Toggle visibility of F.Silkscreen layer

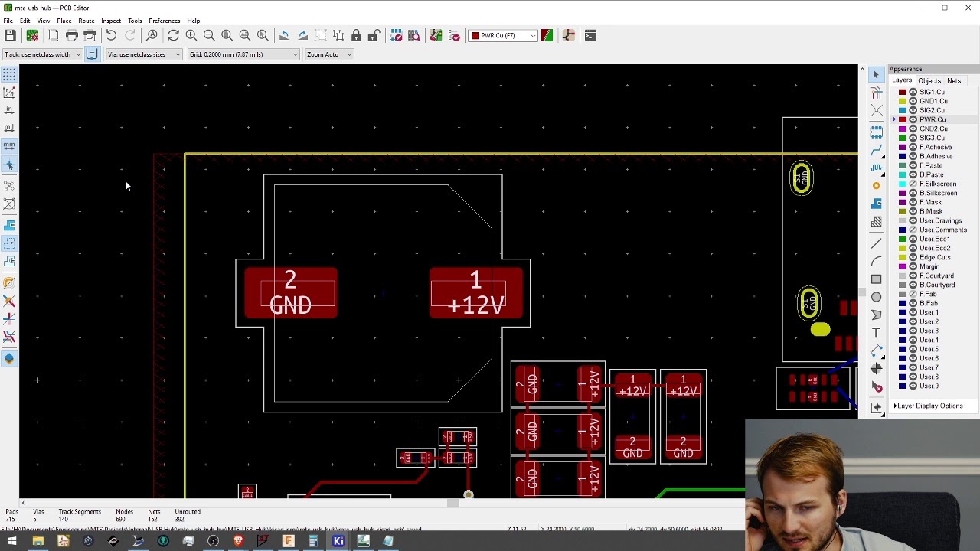point(913,184)
